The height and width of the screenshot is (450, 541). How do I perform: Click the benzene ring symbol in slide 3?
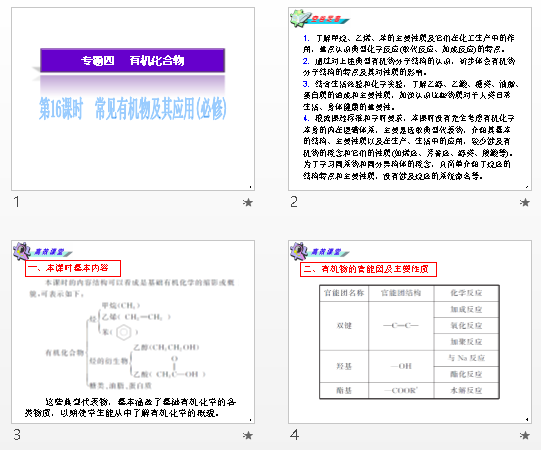click(124, 332)
